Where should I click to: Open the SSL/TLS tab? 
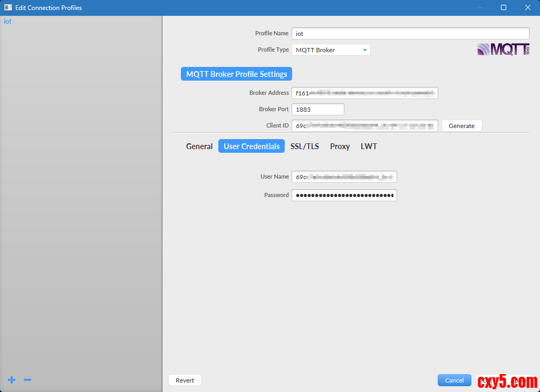pyautogui.click(x=304, y=146)
